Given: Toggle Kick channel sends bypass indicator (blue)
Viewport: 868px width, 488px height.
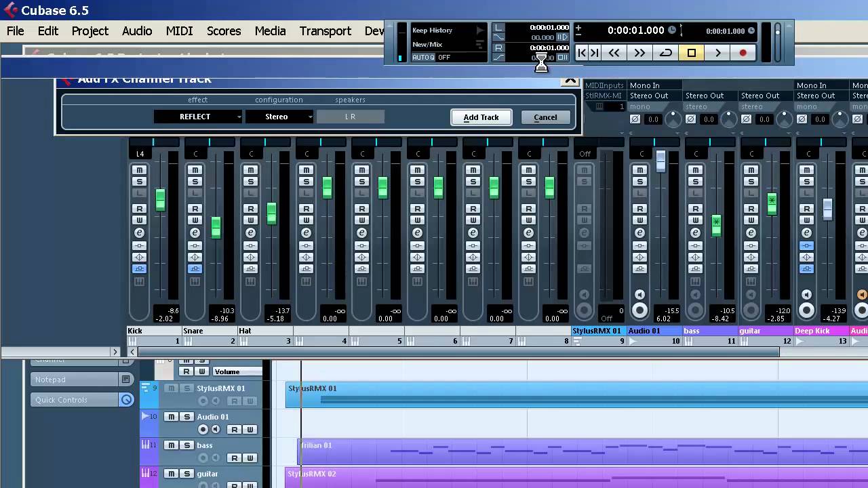Looking at the screenshot, I should [x=139, y=269].
